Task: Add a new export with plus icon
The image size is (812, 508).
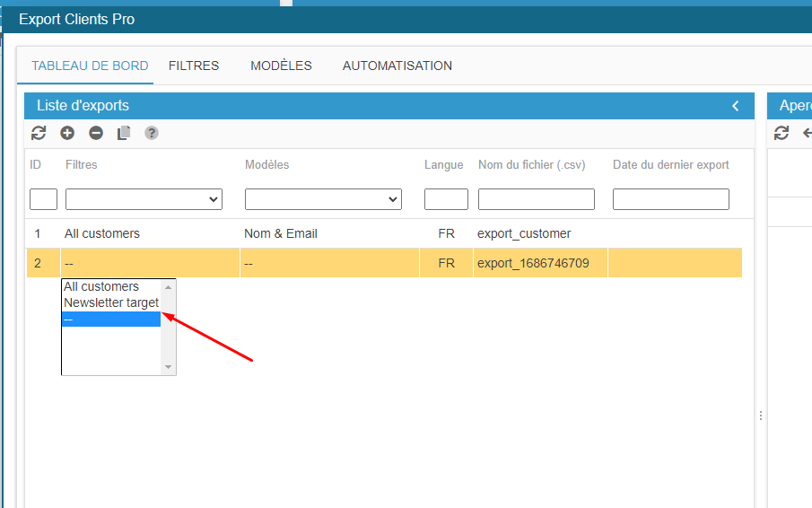Action: click(x=67, y=133)
